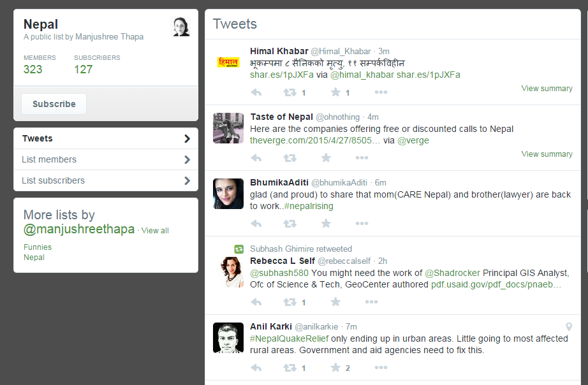Favorite the BhumikaAditi tweet

tap(327, 223)
